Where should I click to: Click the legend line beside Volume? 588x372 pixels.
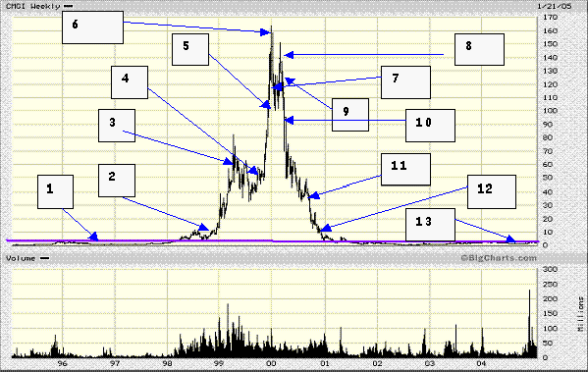(x=44, y=258)
